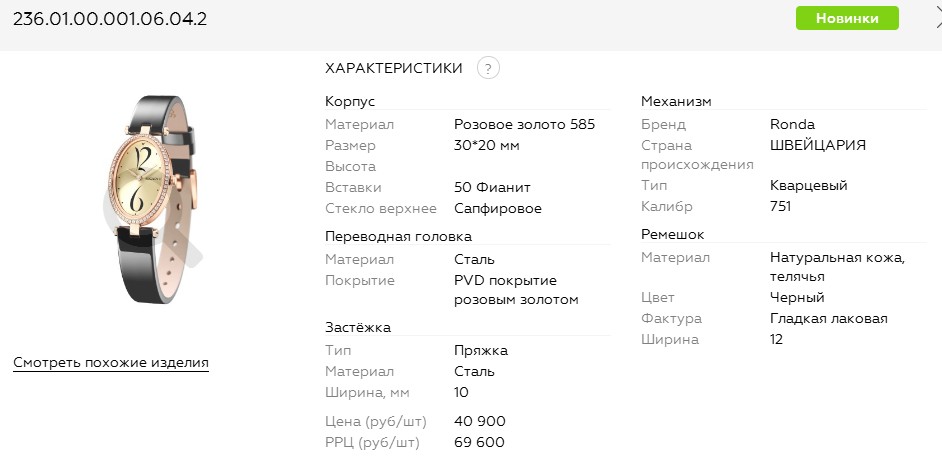Select the Механизм section heading
Viewport: 942px width, 472px height.
click(x=676, y=102)
